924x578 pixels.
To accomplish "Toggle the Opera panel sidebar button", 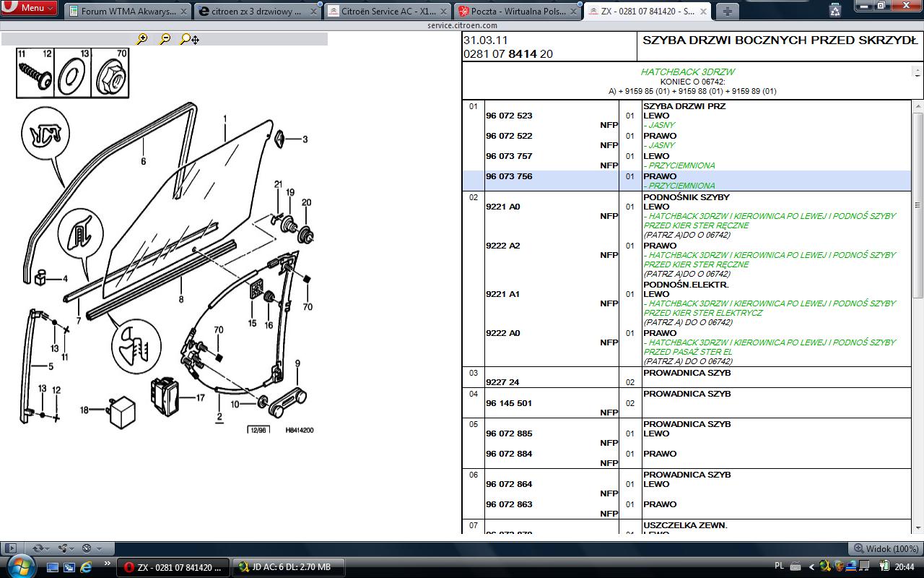I will 10,548.
